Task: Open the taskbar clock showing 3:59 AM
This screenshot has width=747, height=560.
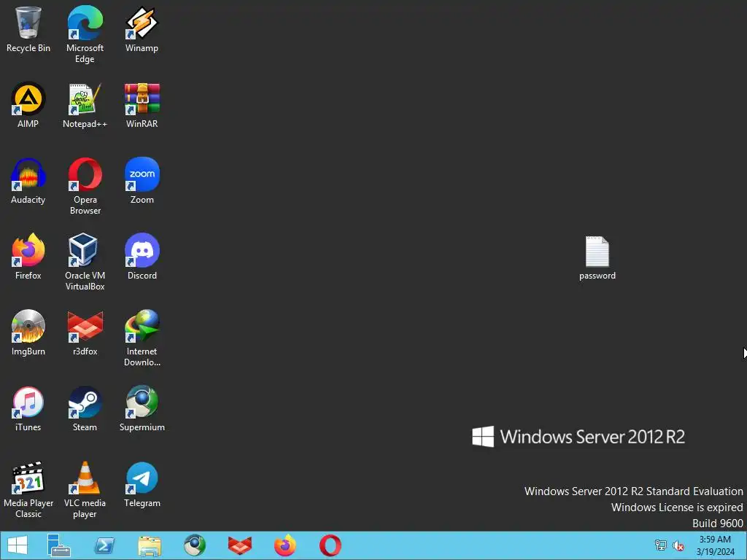Action: (x=715, y=545)
